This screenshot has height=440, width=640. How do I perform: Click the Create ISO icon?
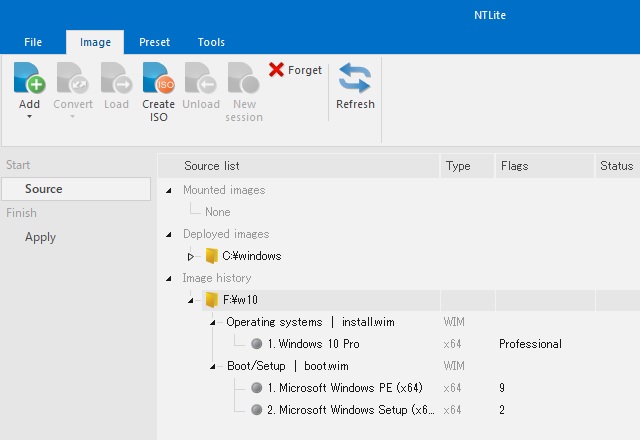(x=158, y=78)
